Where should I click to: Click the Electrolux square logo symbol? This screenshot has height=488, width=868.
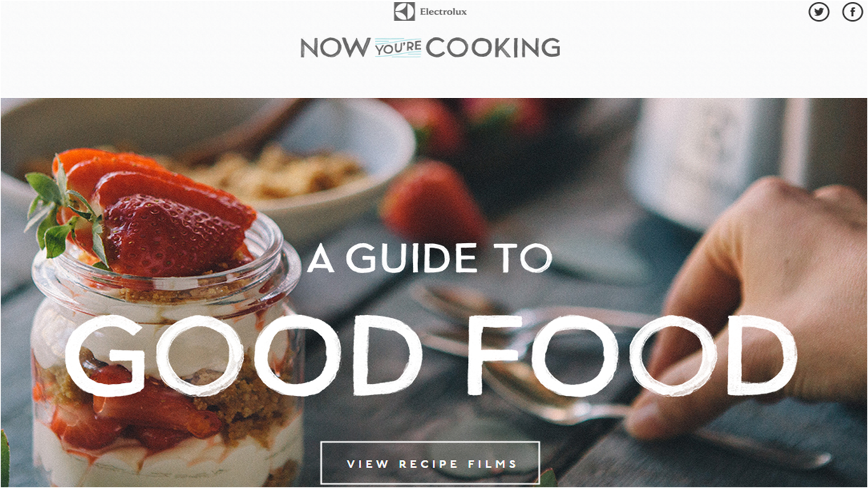[x=404, y=11]
